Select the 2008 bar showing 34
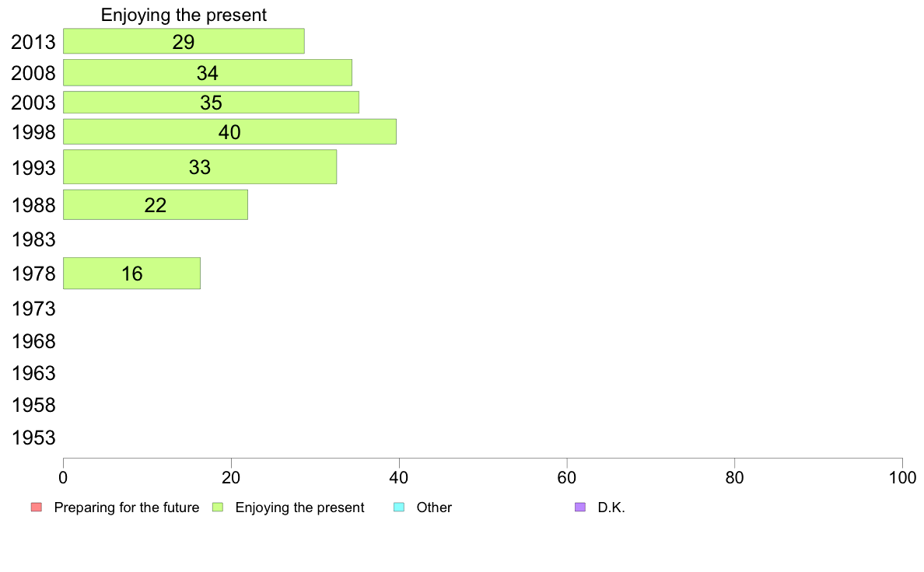 click(208, 72)
